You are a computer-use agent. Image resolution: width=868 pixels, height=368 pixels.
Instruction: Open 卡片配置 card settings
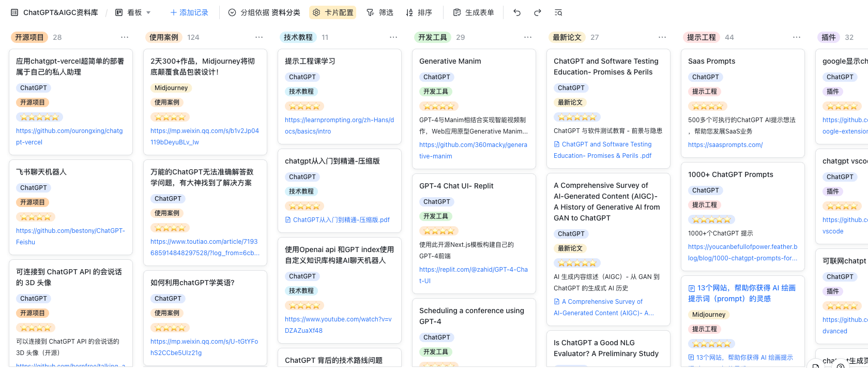pos(333,12)
